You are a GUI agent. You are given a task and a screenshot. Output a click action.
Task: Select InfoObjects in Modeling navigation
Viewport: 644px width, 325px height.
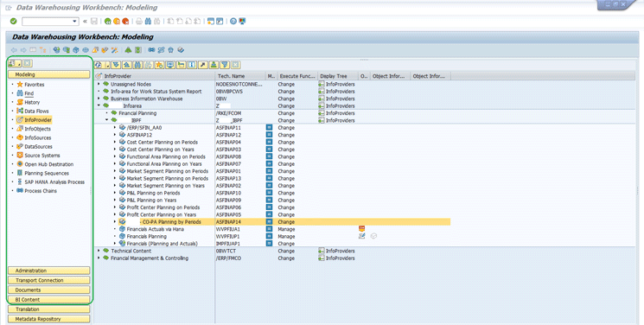(37, 129)
